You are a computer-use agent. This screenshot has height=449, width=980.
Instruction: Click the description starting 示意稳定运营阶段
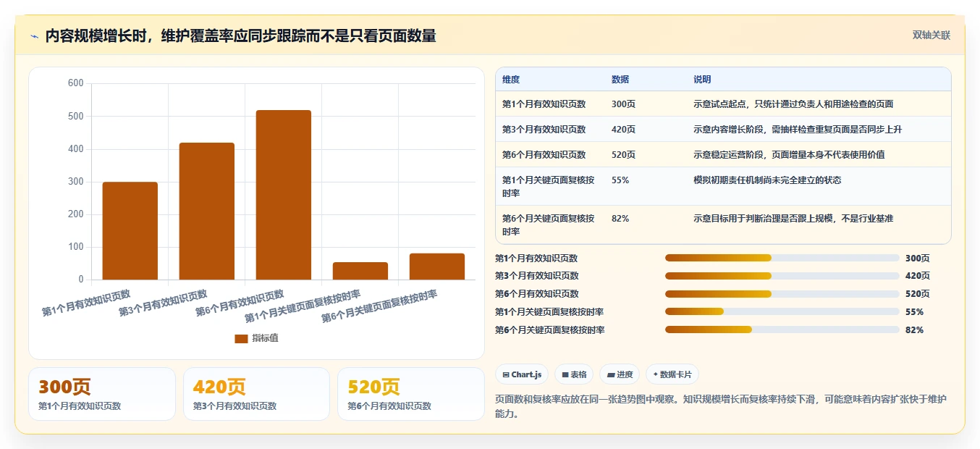[789, 155]
